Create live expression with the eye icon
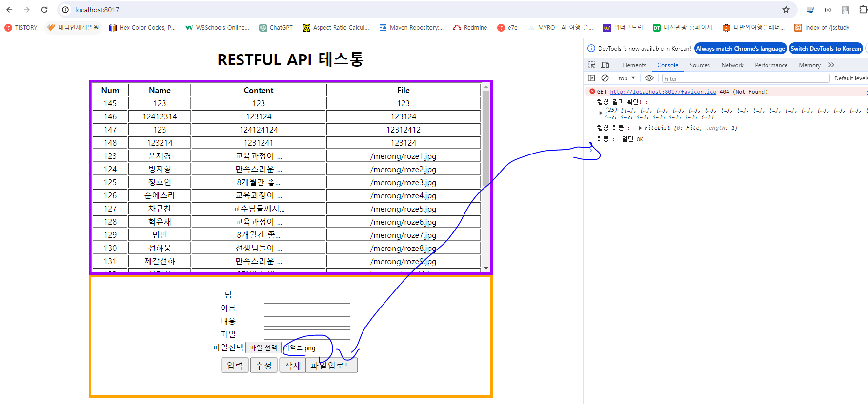Image resolution: width=868 pixels, height=404 pixels. (x=649, y=78)
